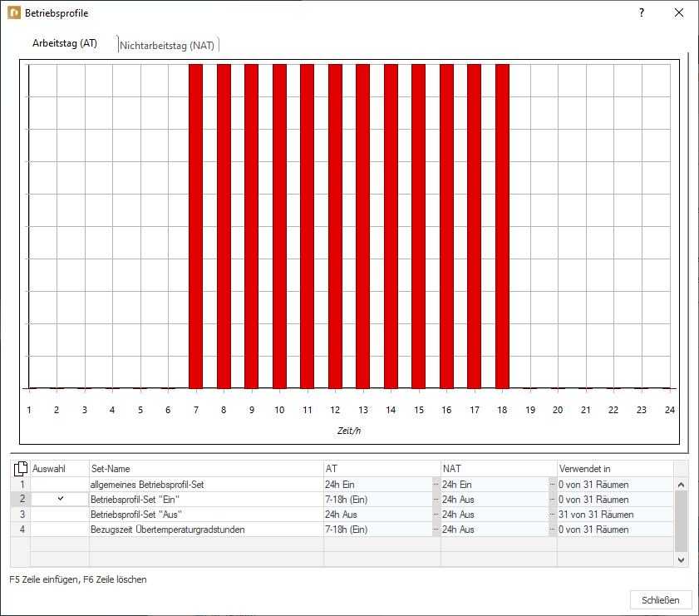
Task: Click the "24h Aus" AT cell in row 3
Action: pos(378,515)
